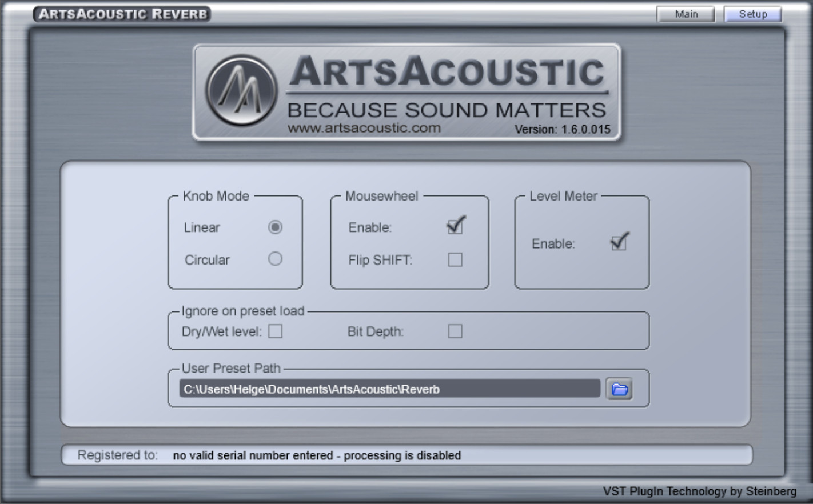Toggle the Flip SHIFT checkbox
813x504 pixels.
(x=455, y=260)
